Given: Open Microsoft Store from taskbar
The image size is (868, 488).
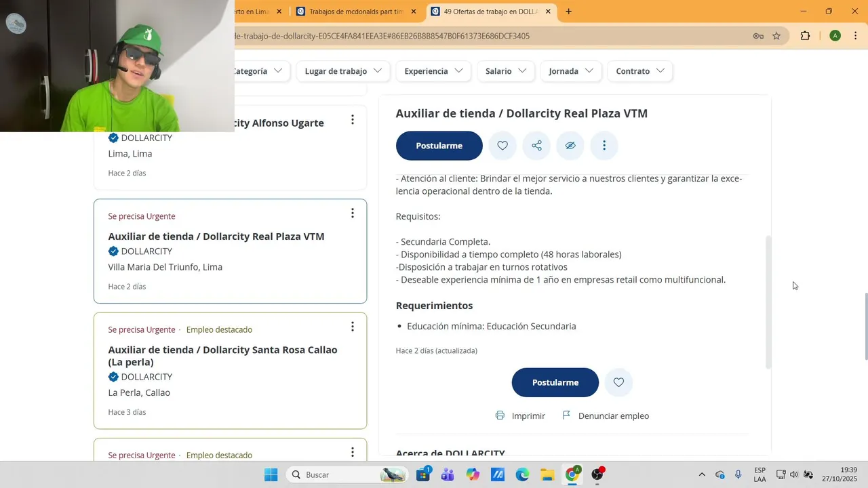Looking at the screenshot, I should pos(423,474).
